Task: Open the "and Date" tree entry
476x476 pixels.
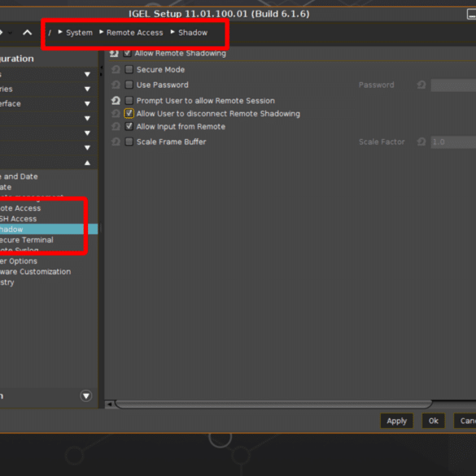Action: point(20,177)
